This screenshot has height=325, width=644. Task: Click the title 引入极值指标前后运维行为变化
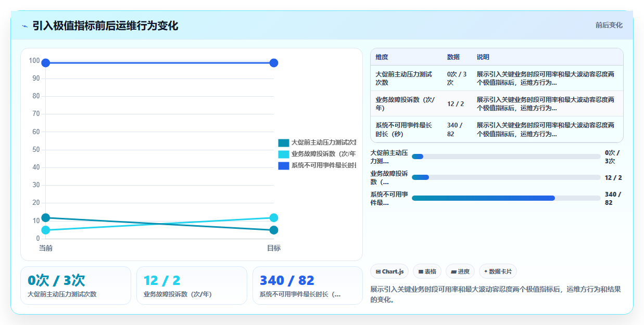tap(105, 25)
